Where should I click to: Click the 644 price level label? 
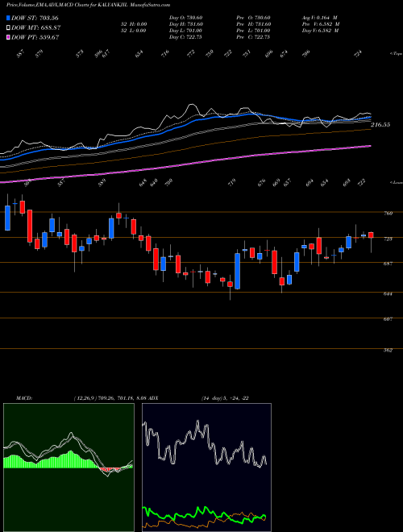point(388,294)
